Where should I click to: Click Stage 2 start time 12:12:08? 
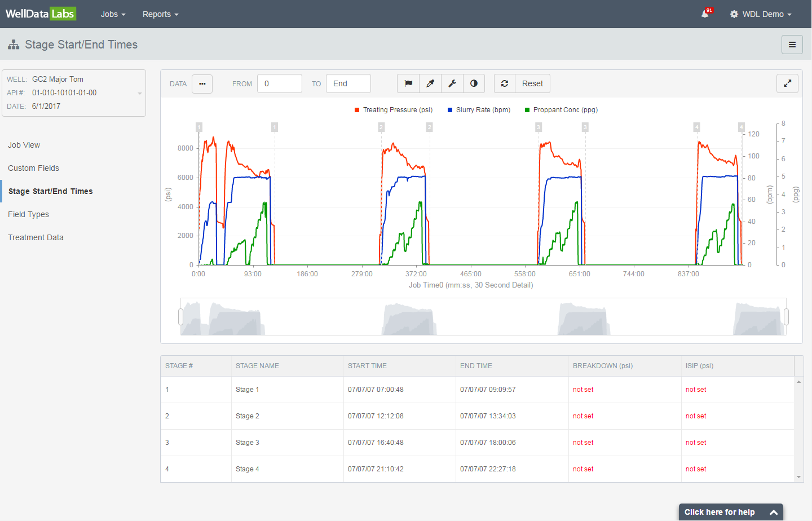[376, 416]
